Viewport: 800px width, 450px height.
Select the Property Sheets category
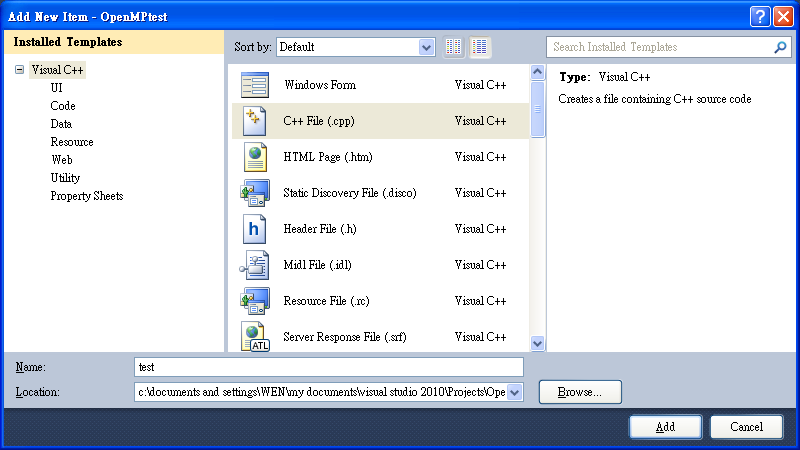click(87, 196)
